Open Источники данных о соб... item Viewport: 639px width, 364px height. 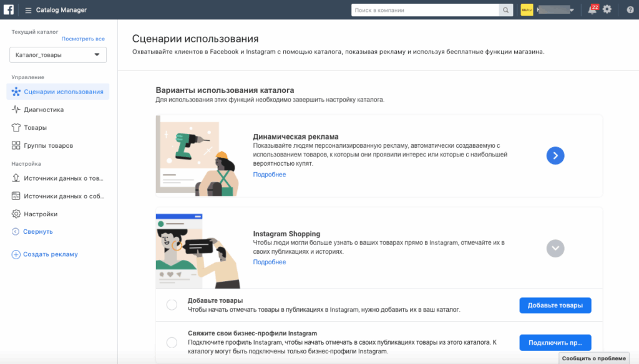[x=64, y=196]
